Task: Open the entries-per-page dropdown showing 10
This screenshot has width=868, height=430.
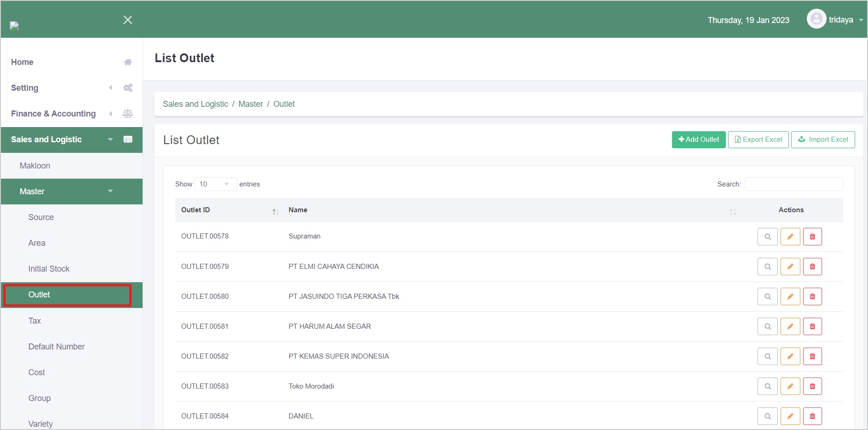Action: 215,184
